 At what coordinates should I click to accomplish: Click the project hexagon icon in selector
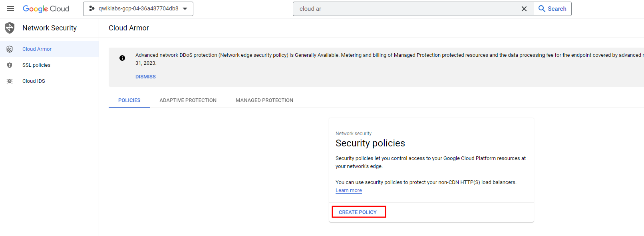coord(91,8)
